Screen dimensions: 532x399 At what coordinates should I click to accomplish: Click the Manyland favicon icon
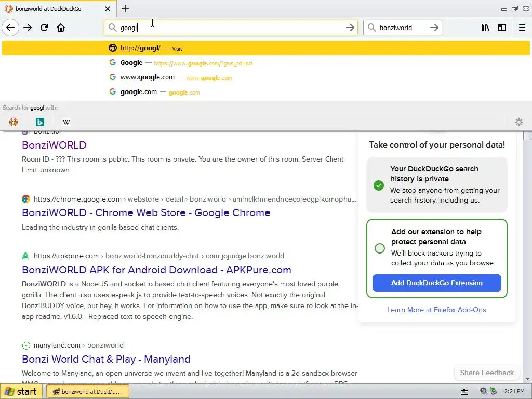pos(26,345)
